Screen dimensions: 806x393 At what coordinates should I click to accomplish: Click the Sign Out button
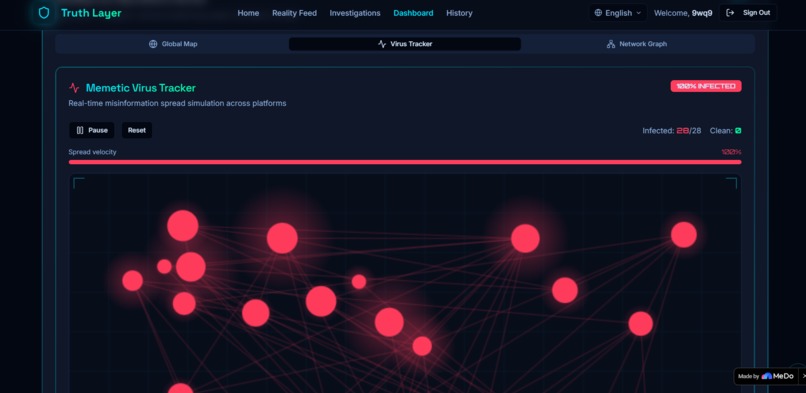pyautogui.click(x=748, y=13)
